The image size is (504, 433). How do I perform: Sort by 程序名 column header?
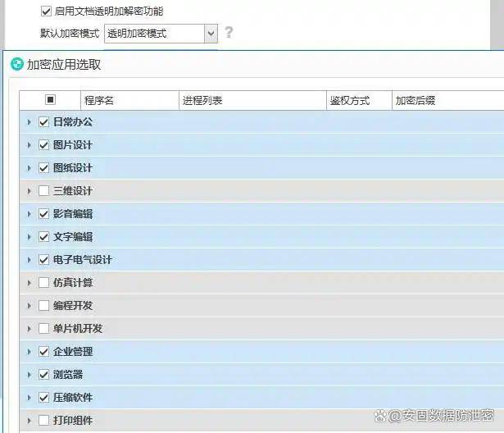[98, 100]
